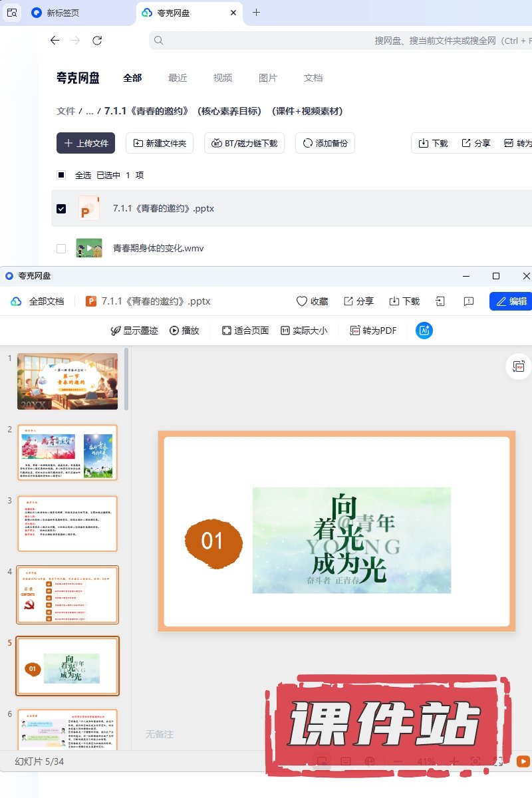Click the blue 编辑 button
This screenshot has height=798, width=532.
click(511, 301)
